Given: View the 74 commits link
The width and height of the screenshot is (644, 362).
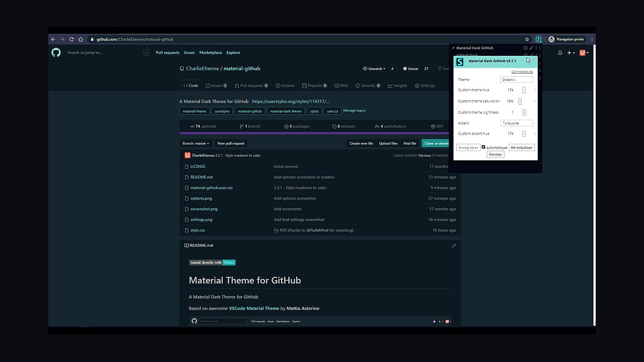Looking at the screenshot, I should click(x=203, y=126).
